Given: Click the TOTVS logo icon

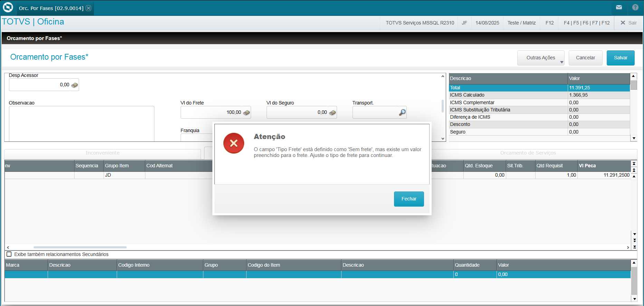Looking at the screenshot, I should (8, 8).
